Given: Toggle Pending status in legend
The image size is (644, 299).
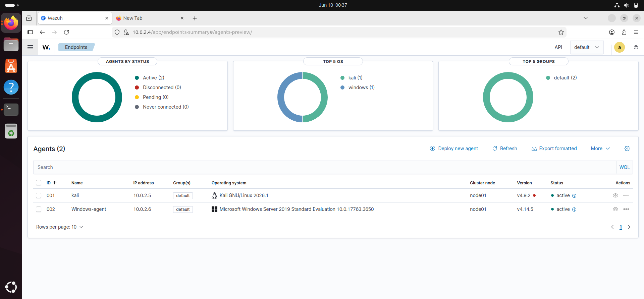Looking at the screenshot, I should pos(152,97).
